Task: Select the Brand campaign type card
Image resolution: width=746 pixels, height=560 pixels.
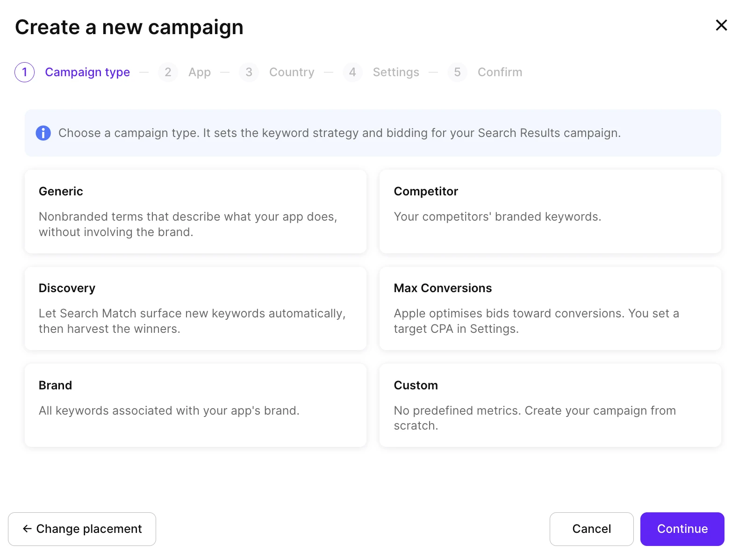Action: 196,405
